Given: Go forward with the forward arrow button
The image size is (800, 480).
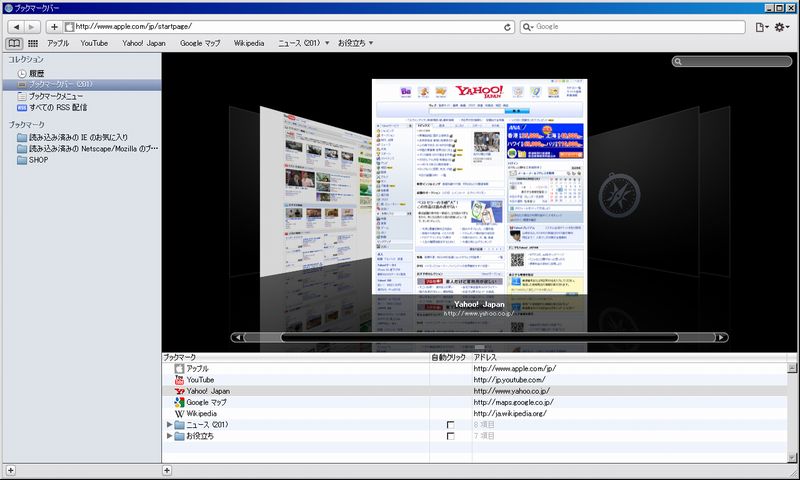Looking at the screenshot, I should [x=31, y=27].
